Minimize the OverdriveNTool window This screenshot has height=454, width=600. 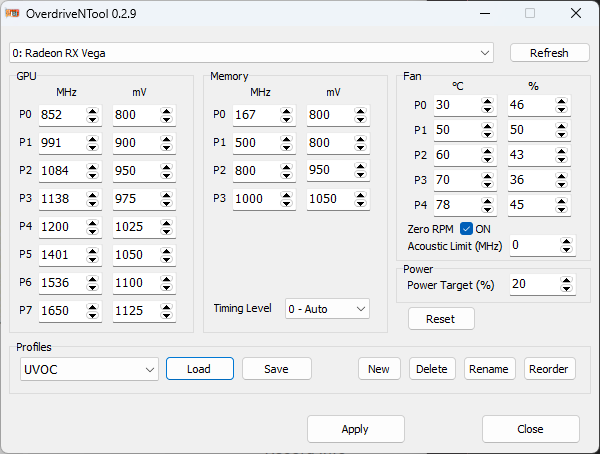[485, 13]
